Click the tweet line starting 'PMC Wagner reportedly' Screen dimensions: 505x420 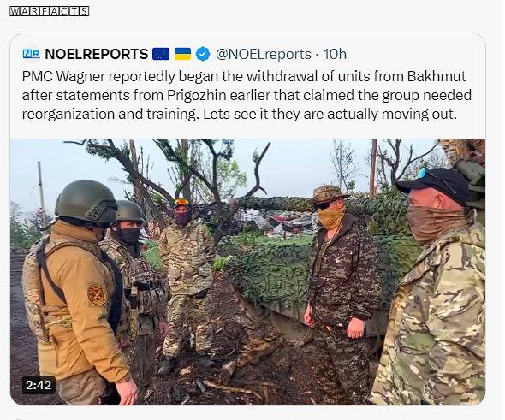244,77
